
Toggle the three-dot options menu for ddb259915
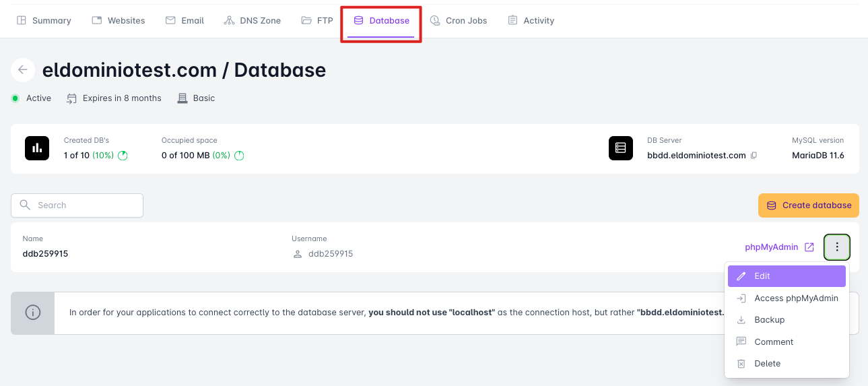point(837,247)
